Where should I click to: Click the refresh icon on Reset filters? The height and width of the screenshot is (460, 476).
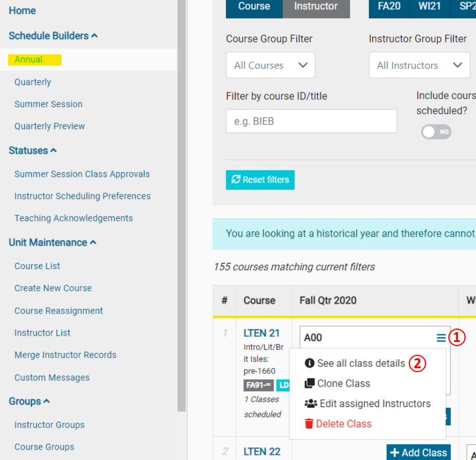[235, 180]
